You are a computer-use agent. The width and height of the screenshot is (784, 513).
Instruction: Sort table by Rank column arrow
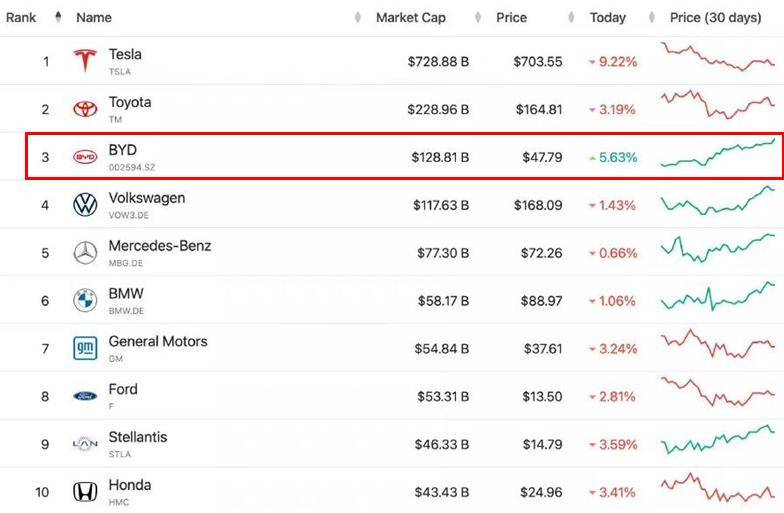pos(57,17)
